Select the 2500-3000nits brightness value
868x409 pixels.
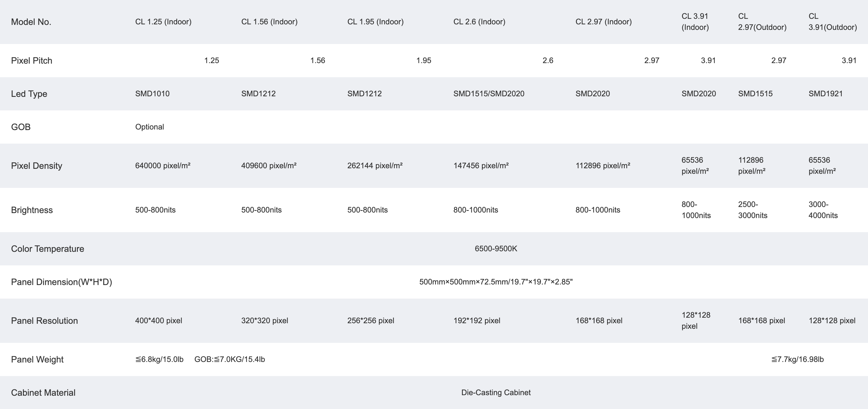coord(753,210)
